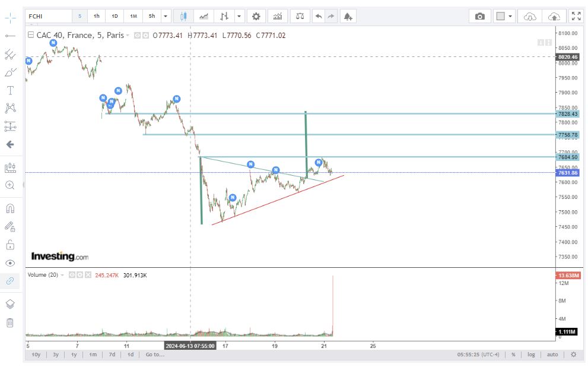Click the chart layout square icon
This screenshot has height=367, width=588.
point(500,16)
